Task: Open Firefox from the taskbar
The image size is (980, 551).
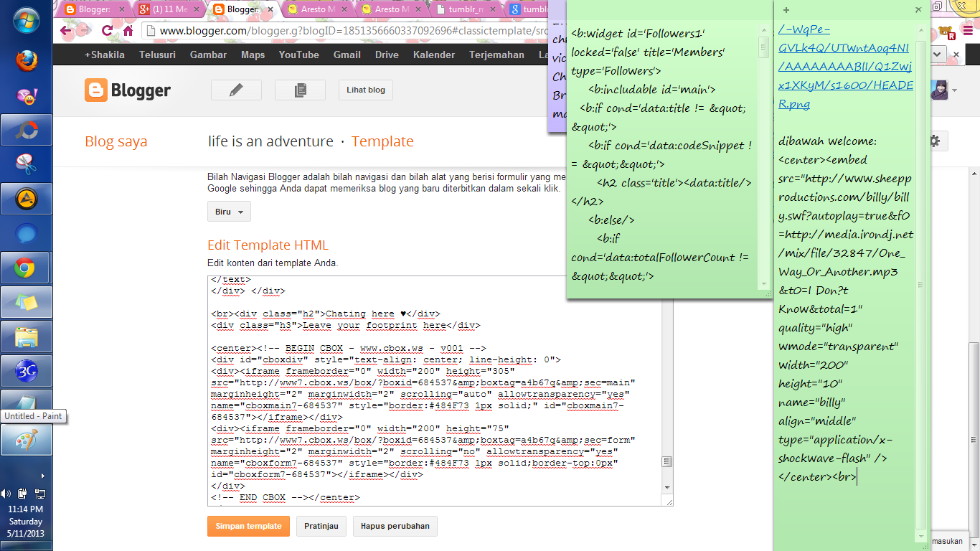Action: (x=27, y=61)
